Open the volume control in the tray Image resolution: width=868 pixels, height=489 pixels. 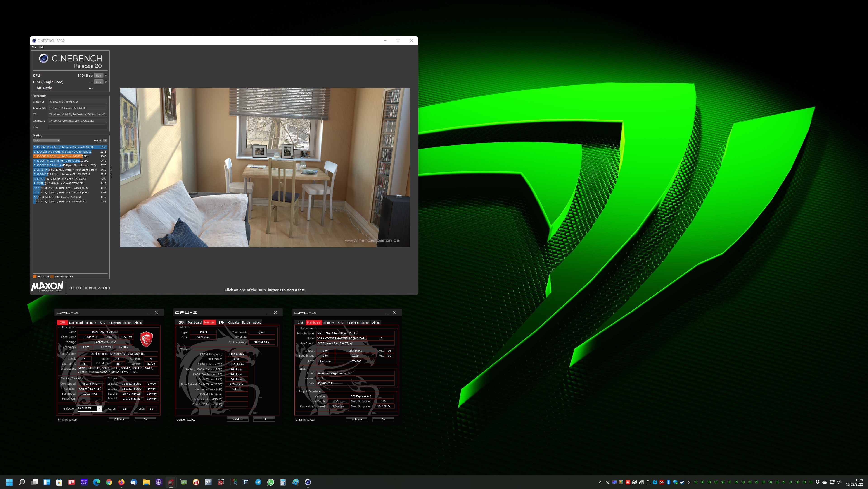839,482
